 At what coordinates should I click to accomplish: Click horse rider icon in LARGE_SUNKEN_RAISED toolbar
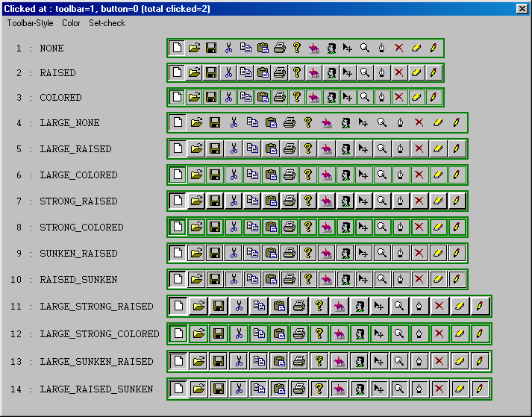(x=339, y=361)
